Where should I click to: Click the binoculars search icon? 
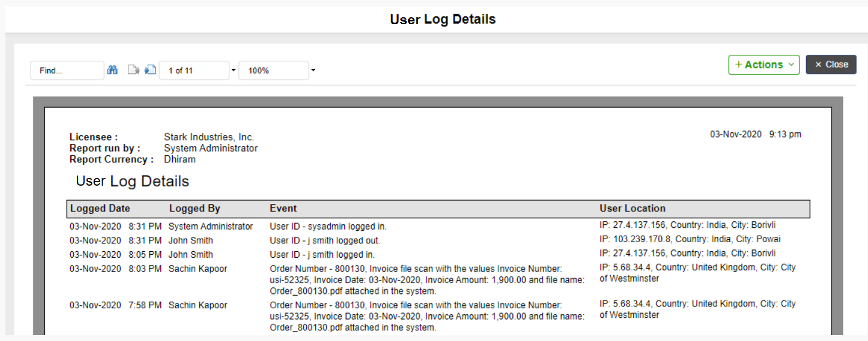click(113, 70)
